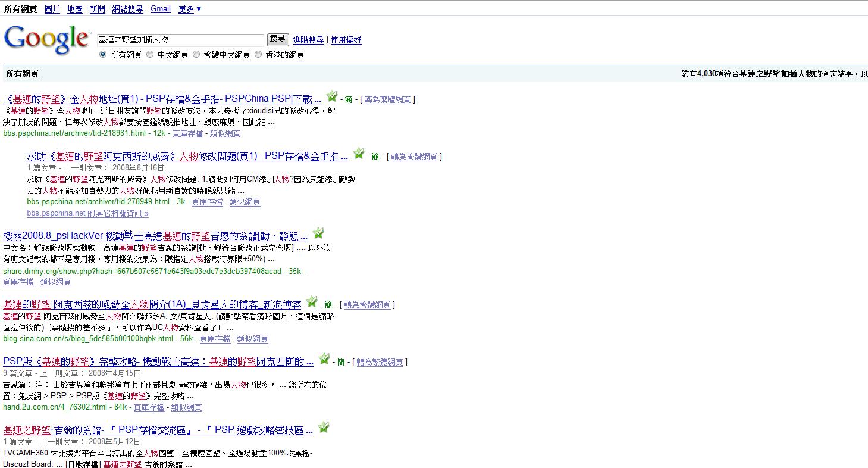868x468 pixels.
Task: Open the 使用偏好 link
Action: click(346, 40)
